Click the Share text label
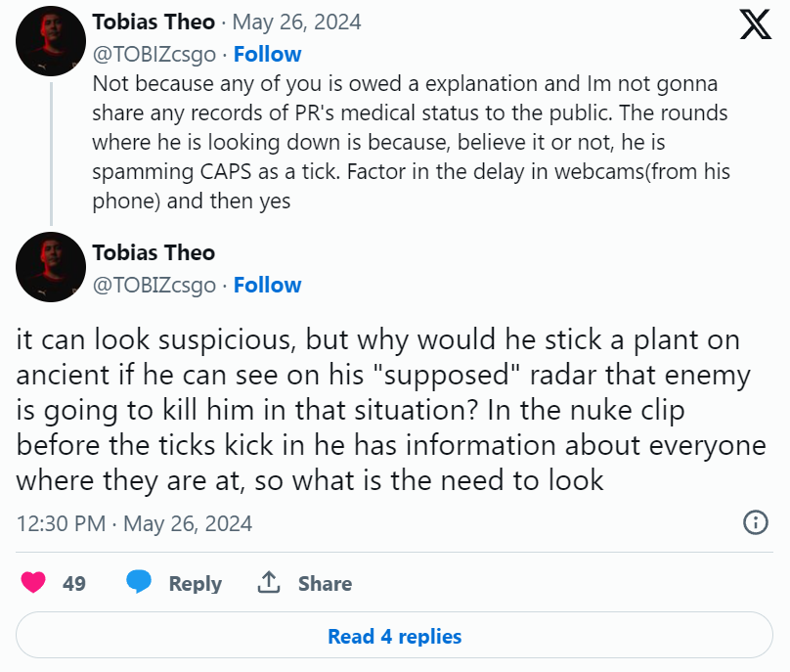Viewport: 790px width, 672px height. (325, 584)
